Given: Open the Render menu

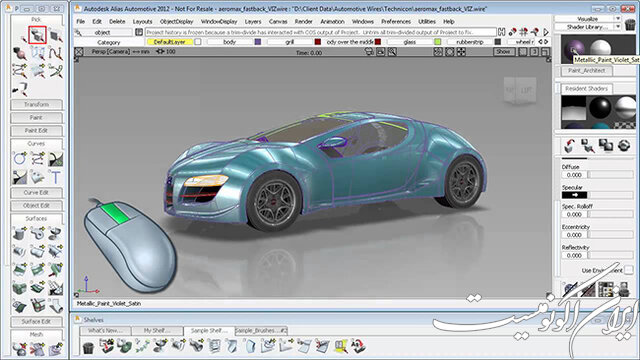Looking at the screenshot, I should click(303, 21).
